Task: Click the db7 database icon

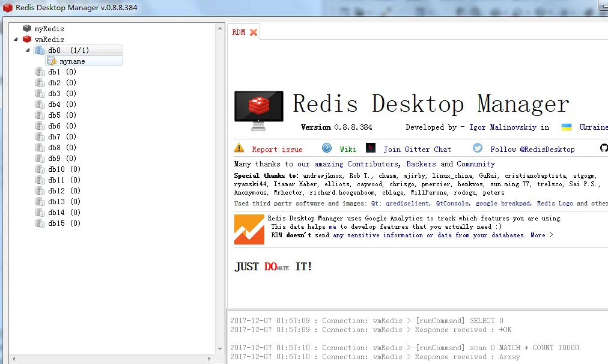Action: click(x=39, y=137)
